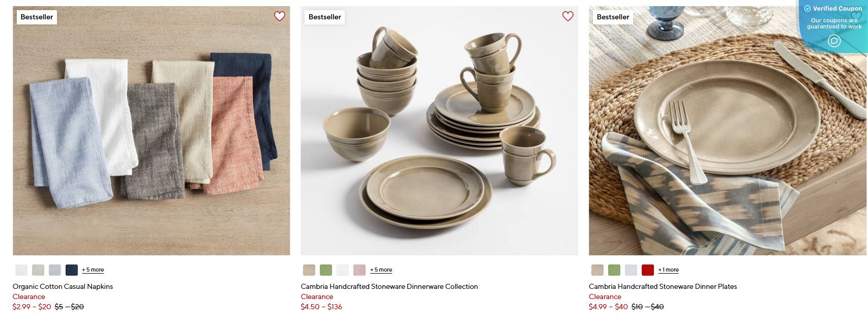Click the Clearance label under the dinnerware collection
This screenshot has width=868, height=325.
(317, 297)
